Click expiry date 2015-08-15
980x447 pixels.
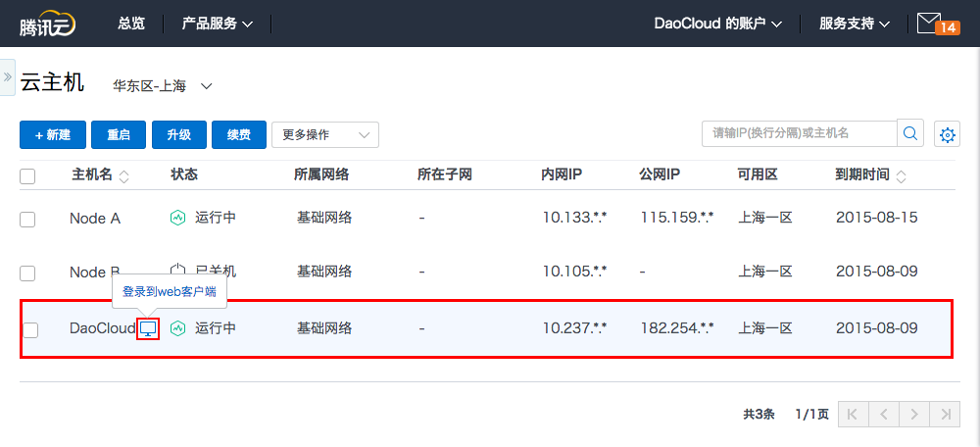pos(877,218)
